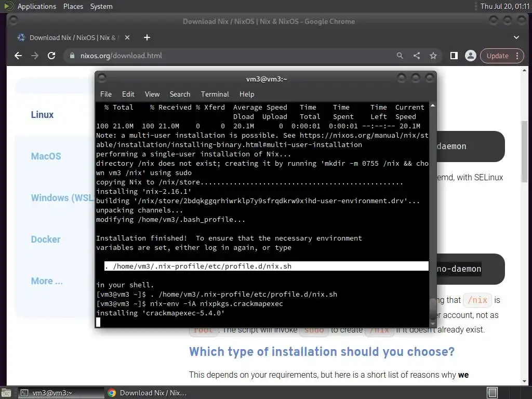
Task: Open the System menu in top panel
Action: point(101,6)
